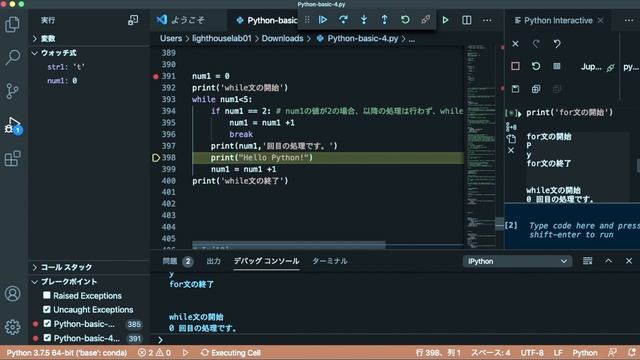Viewport: 640px width, 360px height.
Task: Toggle Raised Exceptions breakpoint checkbox
Action: 47,295
